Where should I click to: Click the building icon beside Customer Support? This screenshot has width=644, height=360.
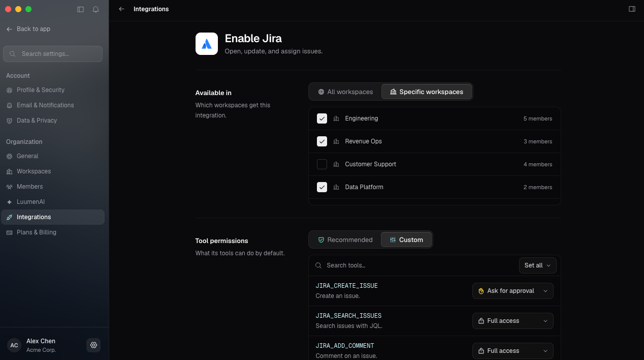336,164
